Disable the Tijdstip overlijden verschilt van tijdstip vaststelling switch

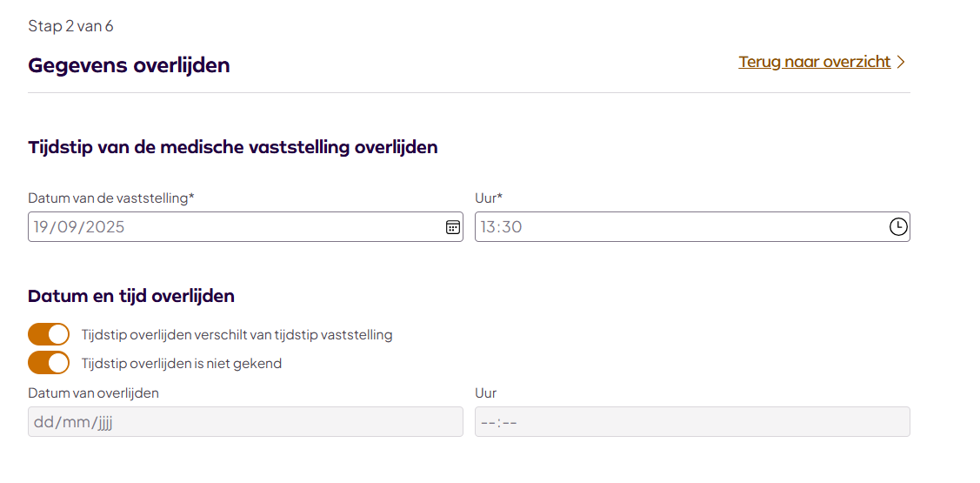click(49, 334)
